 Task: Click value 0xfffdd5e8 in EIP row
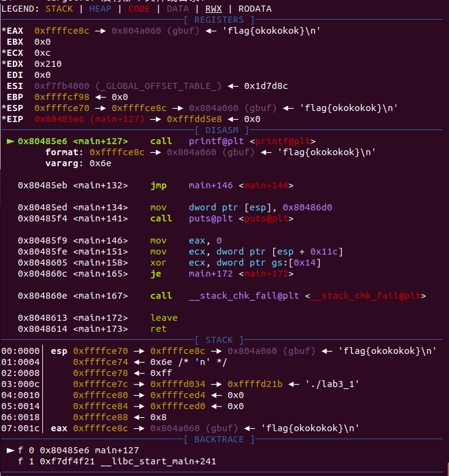pyautogui.click(x=194, y=119)
